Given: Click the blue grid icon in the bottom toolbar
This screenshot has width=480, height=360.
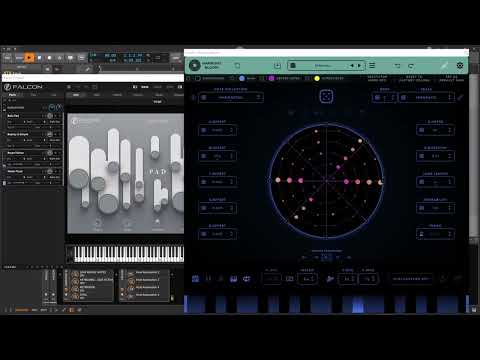Looking at the screenshot, I should pyautogui.click(x=196, y=279).
